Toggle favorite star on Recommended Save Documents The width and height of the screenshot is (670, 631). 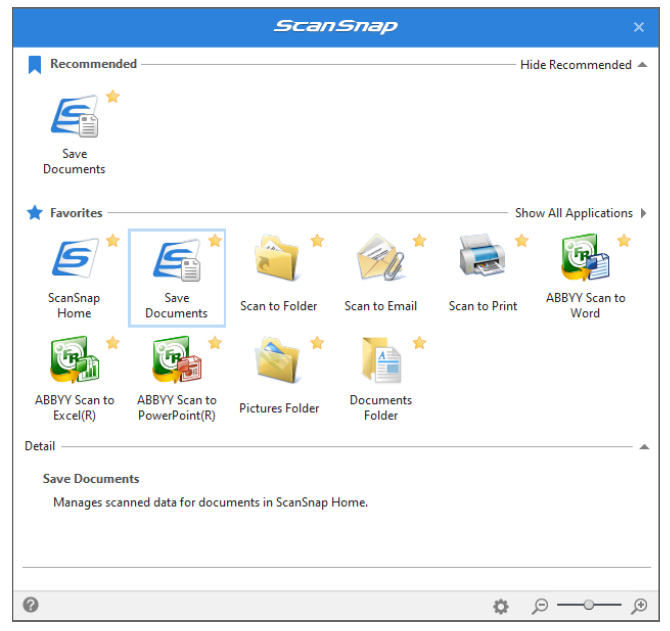pyautogui.click(x=113, y=97)
